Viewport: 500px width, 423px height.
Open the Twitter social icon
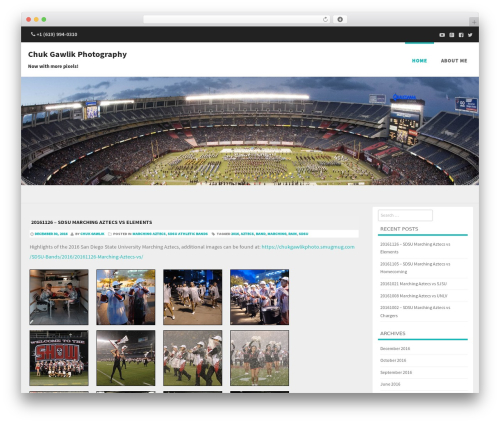(x=470, y=35)
